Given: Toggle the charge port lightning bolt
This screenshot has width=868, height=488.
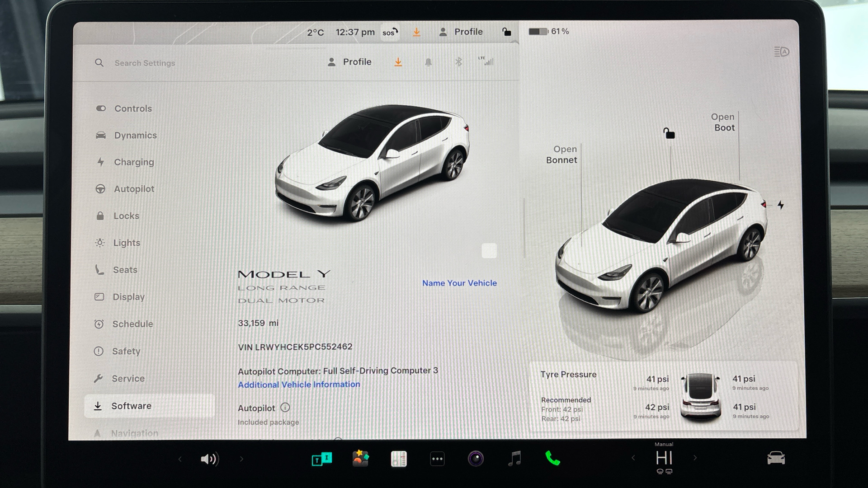Looking at the screenshot, I should (781, 205).
